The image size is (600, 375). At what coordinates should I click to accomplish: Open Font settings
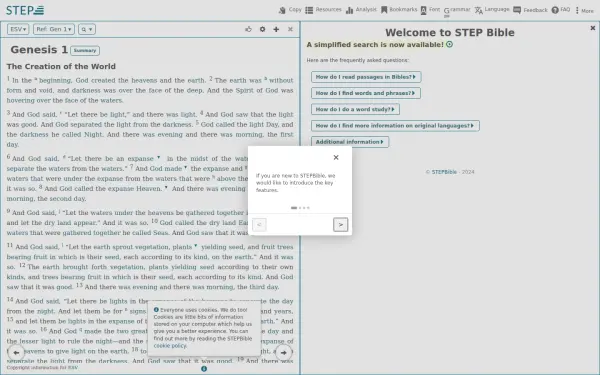click(430, 10)
